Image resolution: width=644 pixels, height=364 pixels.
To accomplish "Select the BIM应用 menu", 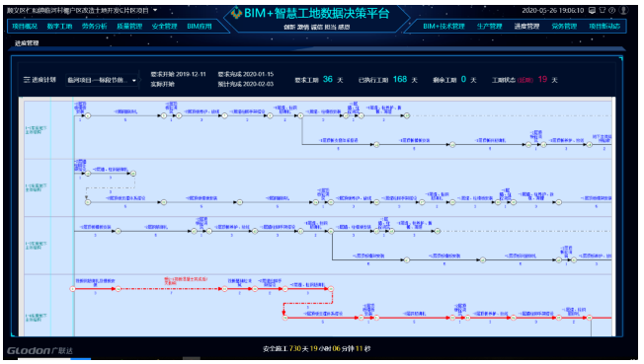I will 200,27.
